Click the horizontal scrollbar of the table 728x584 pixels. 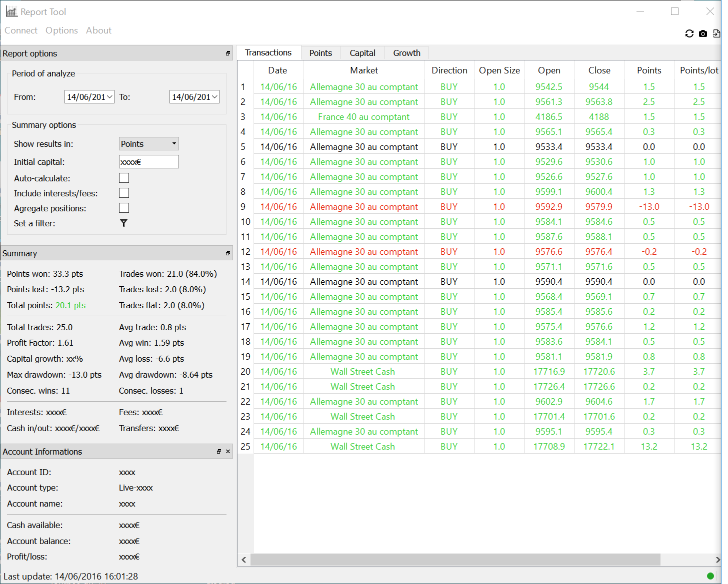[455, 560]
